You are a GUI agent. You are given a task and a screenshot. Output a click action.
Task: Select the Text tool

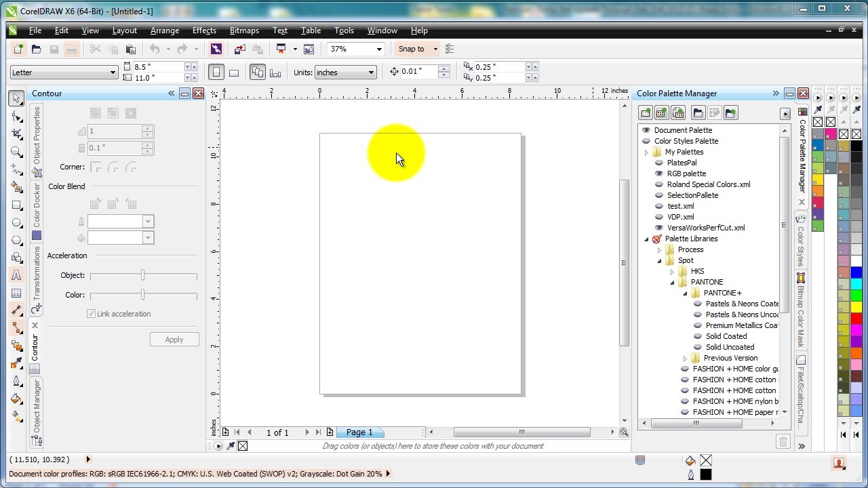(16, 275)
